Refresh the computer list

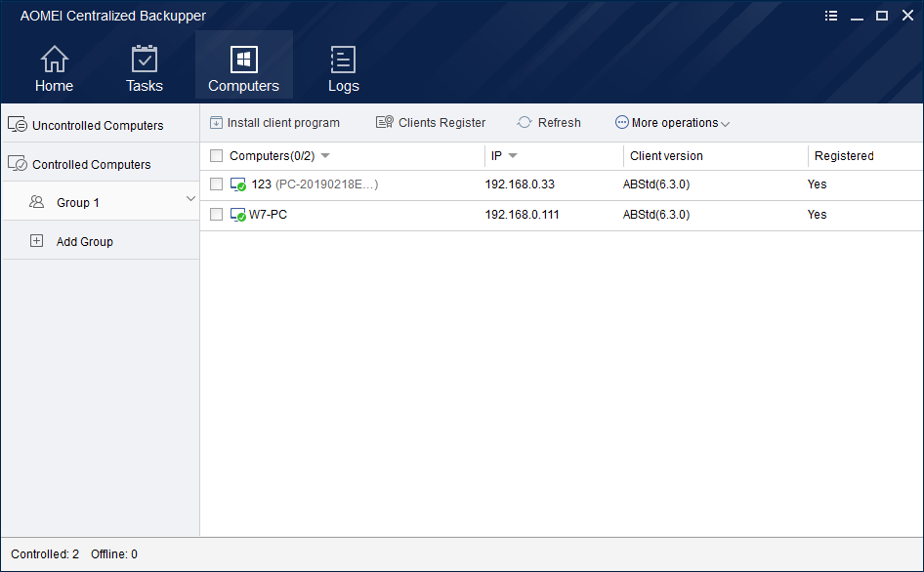tap(549, 123)
